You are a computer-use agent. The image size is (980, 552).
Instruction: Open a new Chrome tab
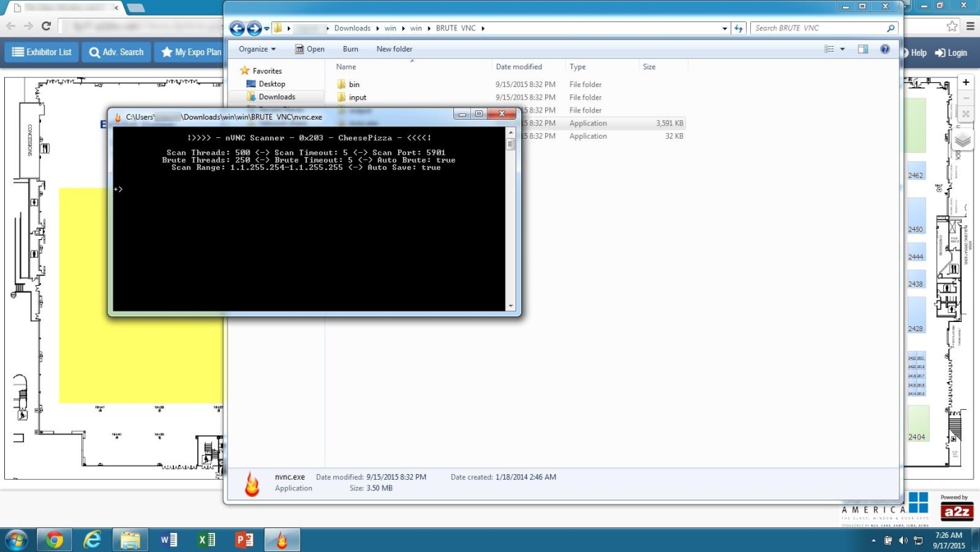(136, 8)
